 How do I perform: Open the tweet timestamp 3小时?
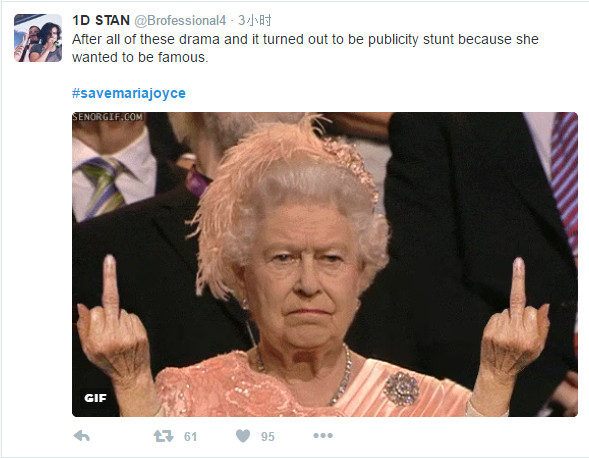(x=254, y=20)
